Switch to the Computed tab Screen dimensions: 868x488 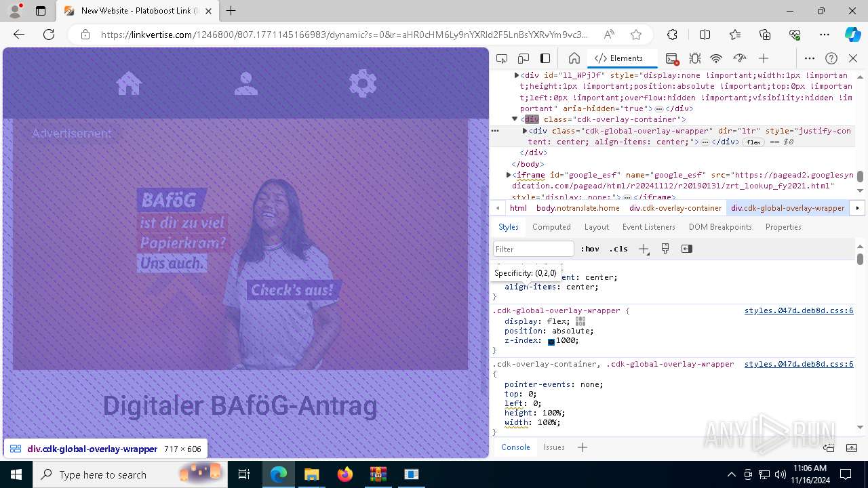pyautogui.click(x=551, y=227)
